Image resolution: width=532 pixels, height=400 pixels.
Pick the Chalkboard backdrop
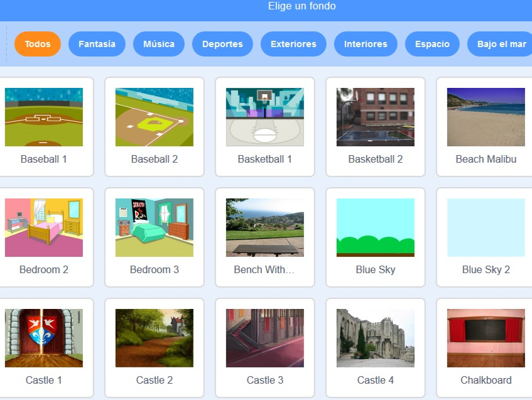(486, 347)
